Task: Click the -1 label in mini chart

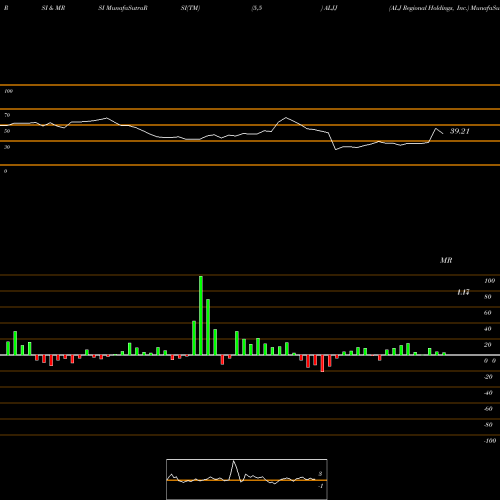Action: point(321,486)
